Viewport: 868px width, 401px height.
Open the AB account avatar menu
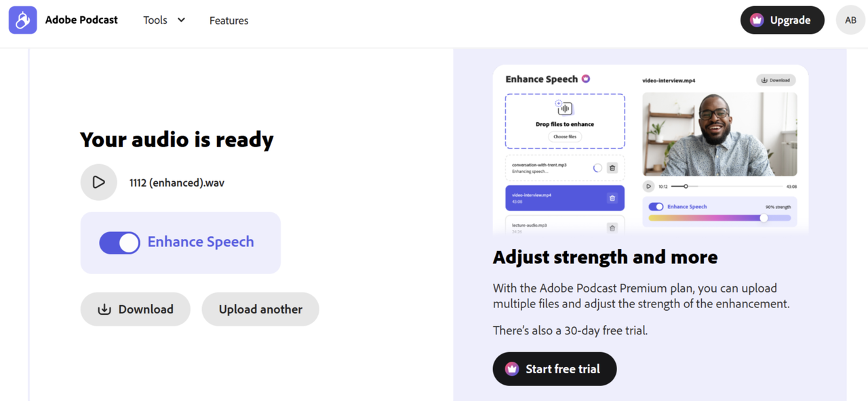coord(850,20)
